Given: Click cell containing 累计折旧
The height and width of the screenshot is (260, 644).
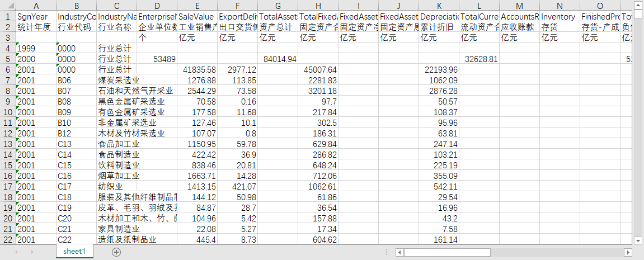Looking at the screenshot, I should click(x=439, y=27).
